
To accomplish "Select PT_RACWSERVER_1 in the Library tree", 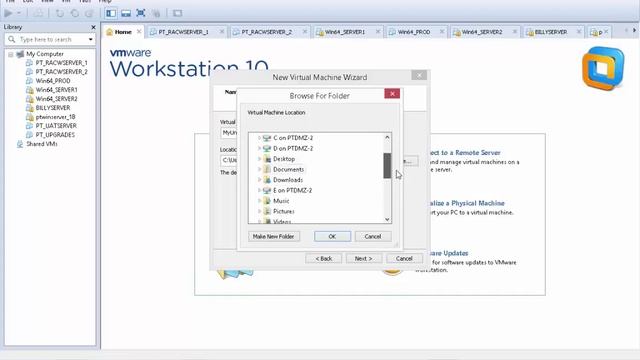I will point(61,63).
